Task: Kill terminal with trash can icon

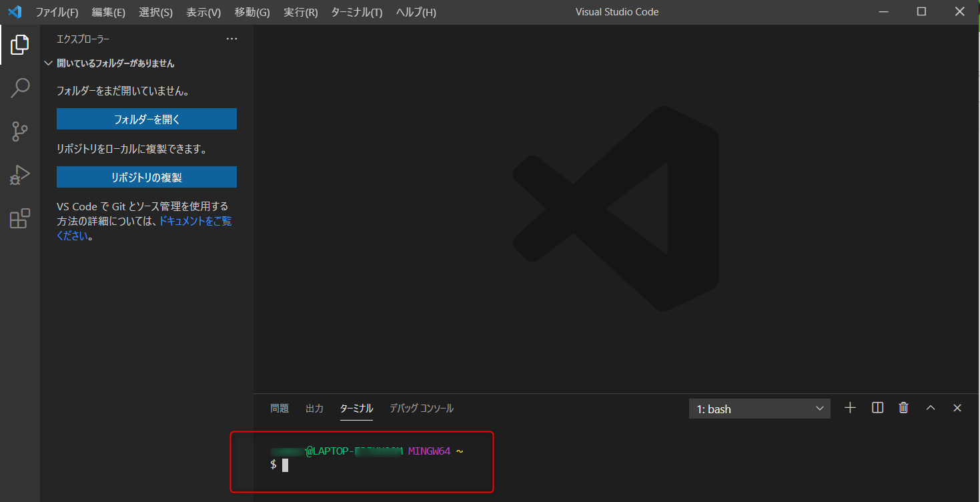Action: (904, 408)
